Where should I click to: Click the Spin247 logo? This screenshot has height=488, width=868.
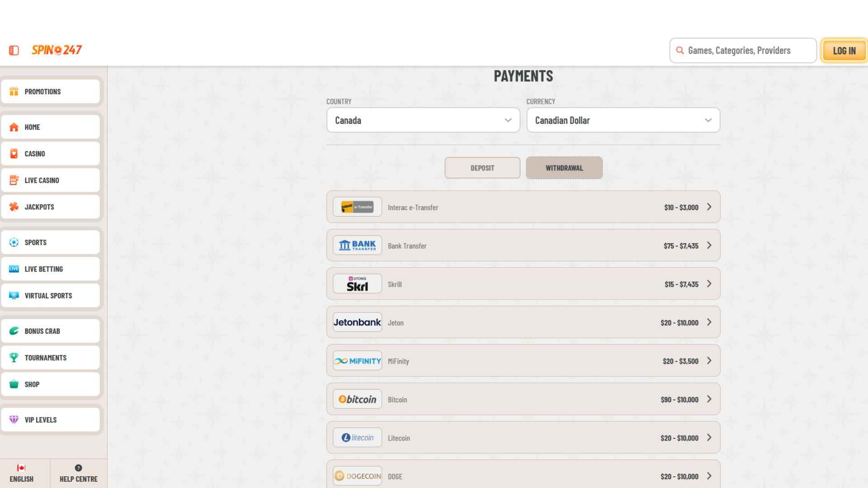coord(57,50)
